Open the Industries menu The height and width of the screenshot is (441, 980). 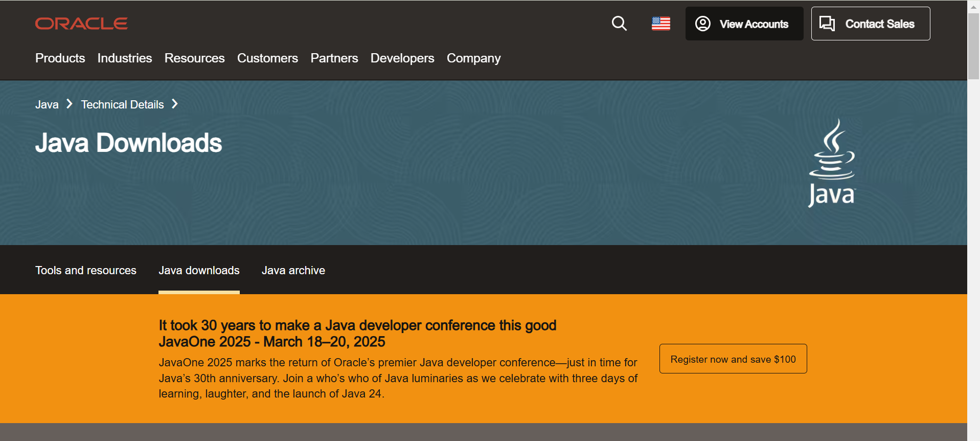pos(125,58)
